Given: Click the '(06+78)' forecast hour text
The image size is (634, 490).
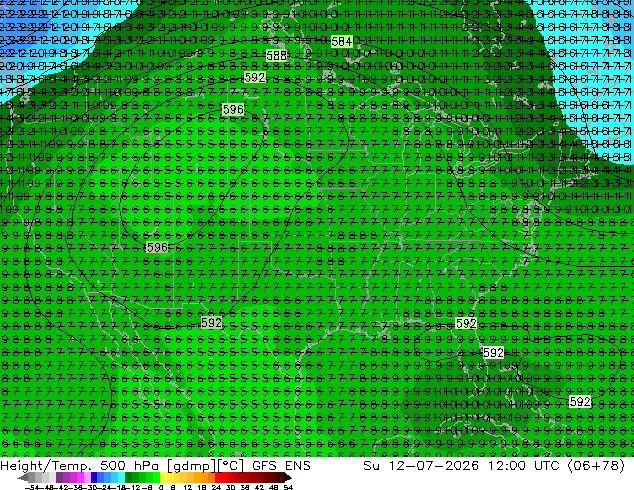Looking at the screenshot, I should click(596, 465).
